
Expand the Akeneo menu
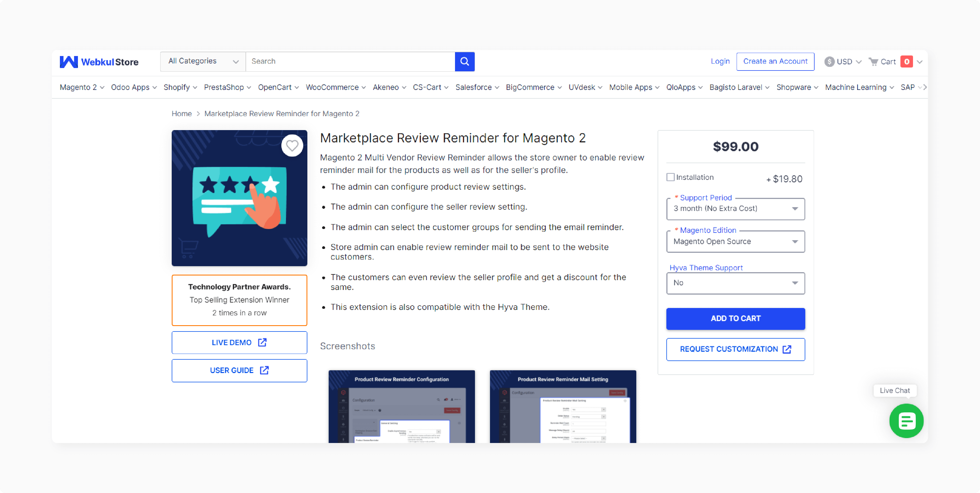click(x=390, y=87)
